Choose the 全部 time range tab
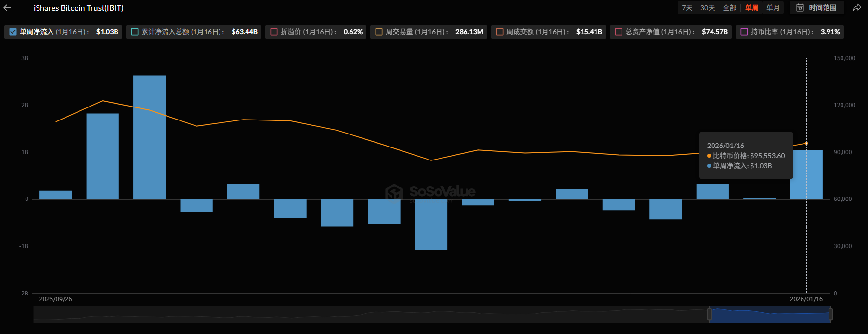The height and width of the screenshot is (334, 868). pyautogui.click(x=729, y=8)
